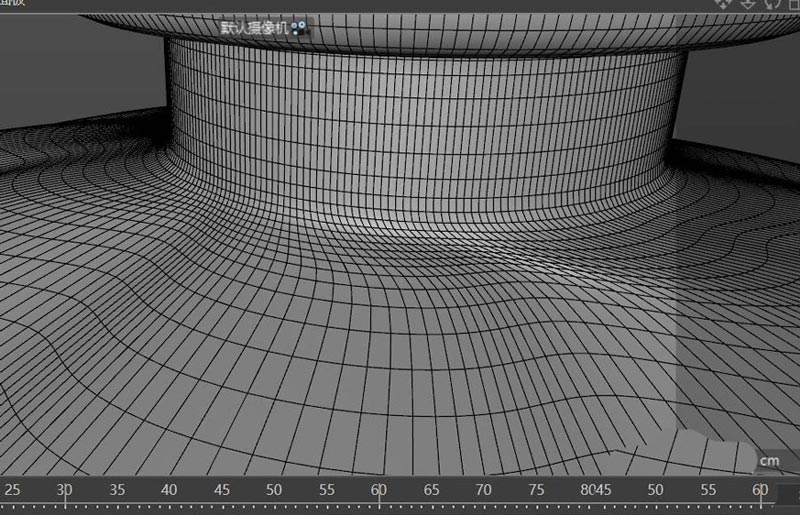
Task: Select frame 40 on the ruler
Action: pos(168,490)
